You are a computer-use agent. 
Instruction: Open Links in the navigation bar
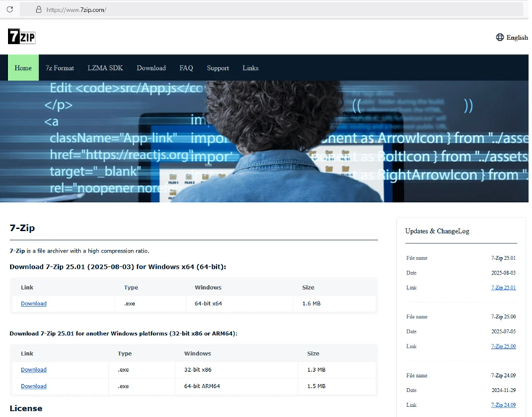click(250, 68)
